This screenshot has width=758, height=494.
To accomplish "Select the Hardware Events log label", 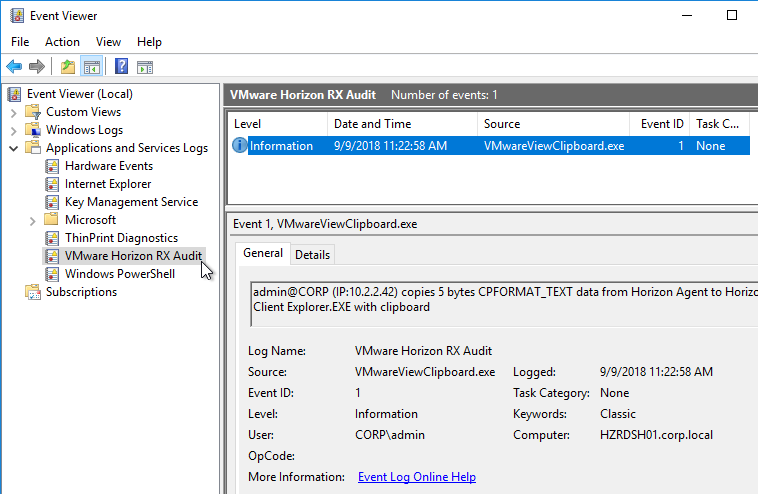I will pos(109,166).
